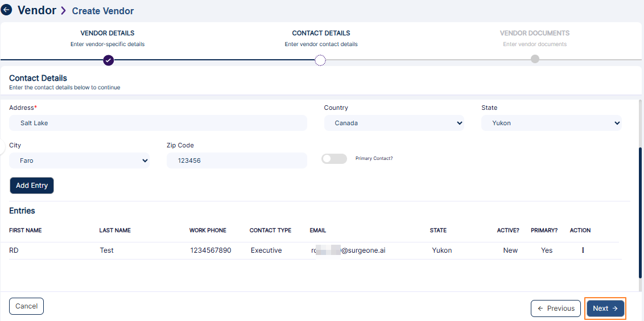Expand the State dropdown showing Yukon
644x321 pixels.
pyautogui.click(x=551, y=123)
